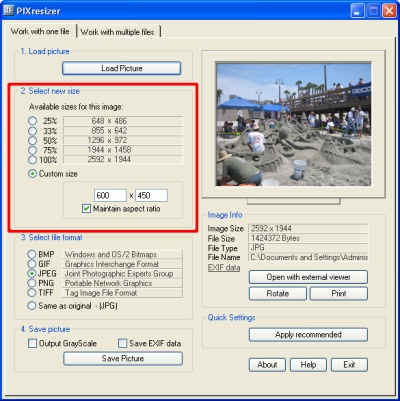Close the PIXresizer window

coord(389,11)
